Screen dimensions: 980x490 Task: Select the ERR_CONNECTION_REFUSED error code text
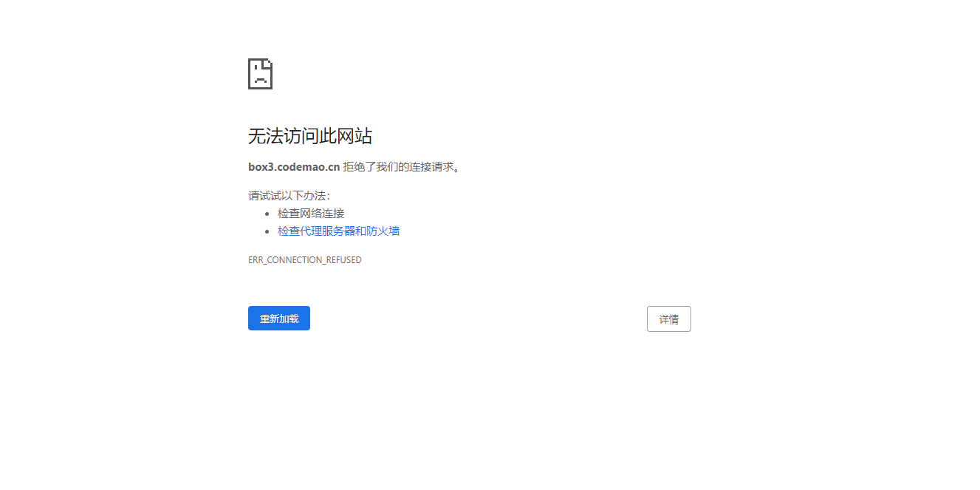tap(305, 260)
